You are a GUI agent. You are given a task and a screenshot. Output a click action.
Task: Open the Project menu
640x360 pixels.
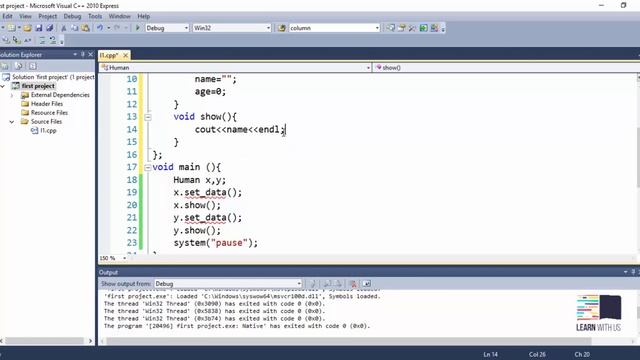(x=48, y=16)
